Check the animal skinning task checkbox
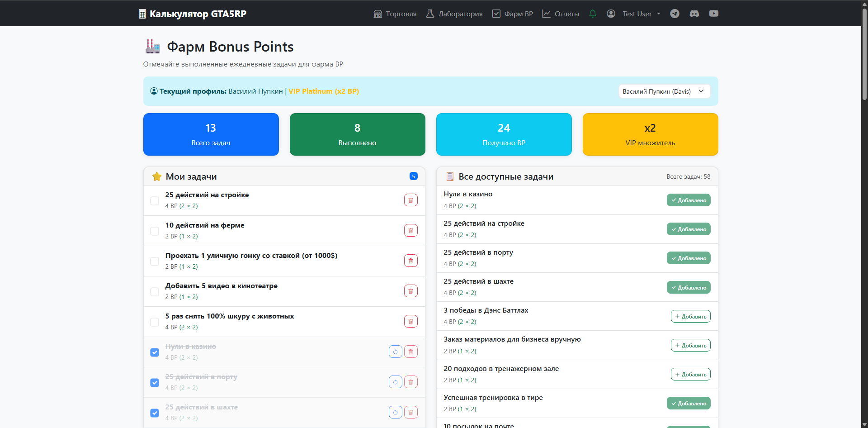The height and width of the screenshot is (428, 868). (x=155, y=322)
